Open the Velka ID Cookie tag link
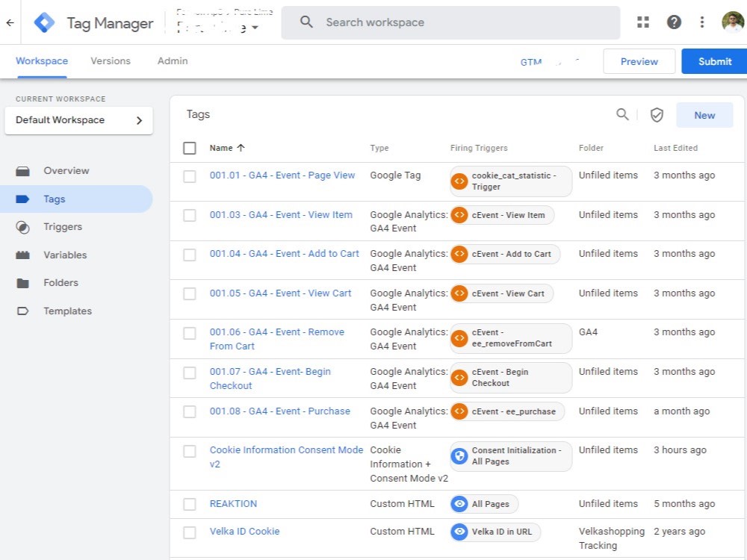Image resolution: width=747 pixels, height=560 pixels. (x=244, y=532)
